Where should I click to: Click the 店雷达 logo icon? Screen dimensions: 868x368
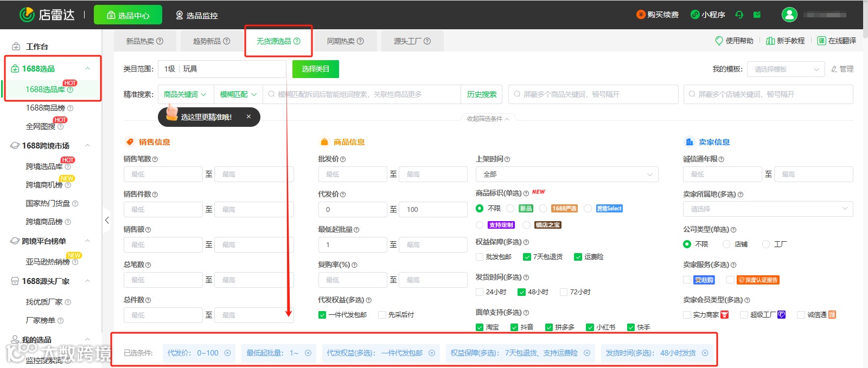(x=27, y=15)
